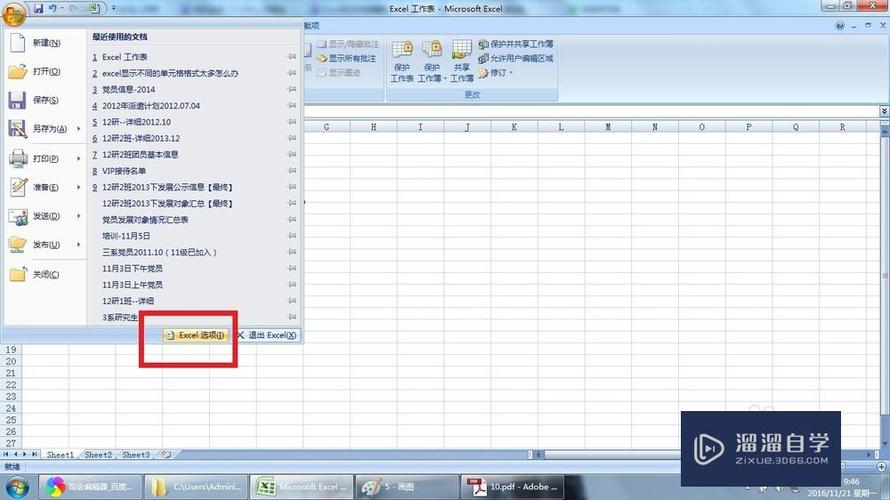Select row header 22
The height and width of the screenshot is (500, 890).
click(x=11, y=385)
